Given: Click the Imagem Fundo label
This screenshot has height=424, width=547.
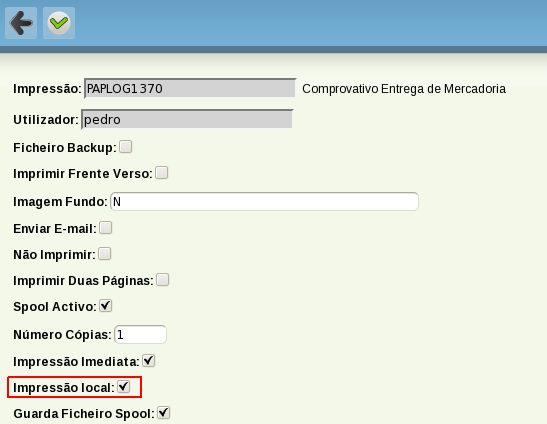Looking at the screenshot, I should (60, 202).
